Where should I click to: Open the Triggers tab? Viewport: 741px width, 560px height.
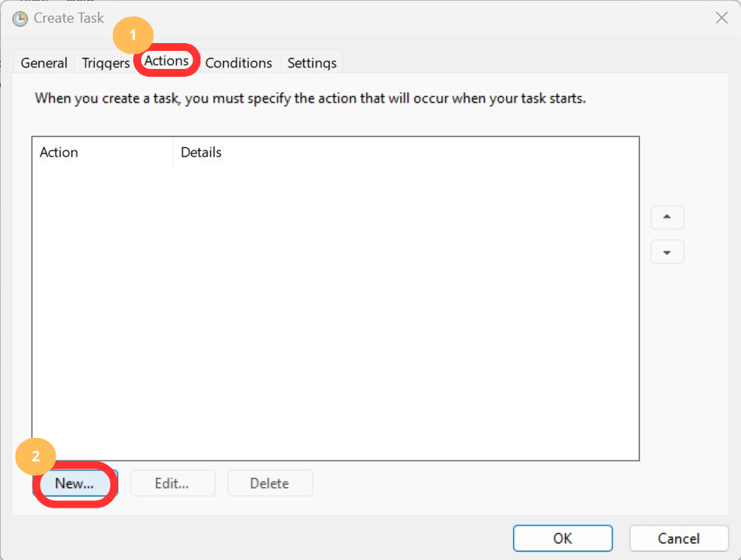105,63
